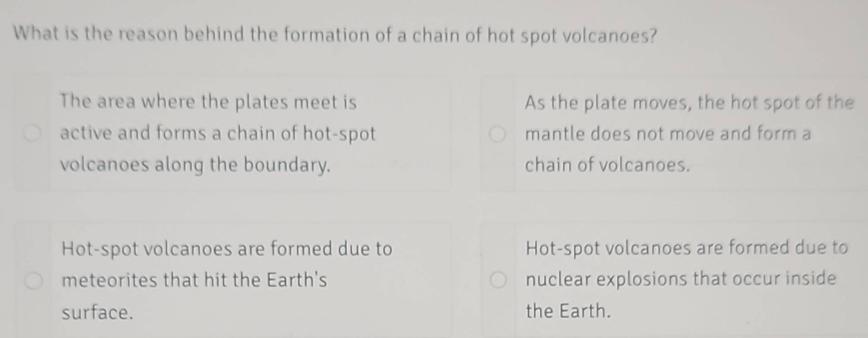Click 'The area where the plates meet is' line

208,102
